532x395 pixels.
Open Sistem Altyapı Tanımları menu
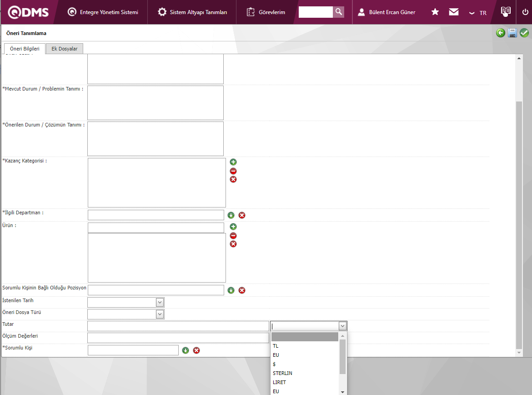[192, 12]
